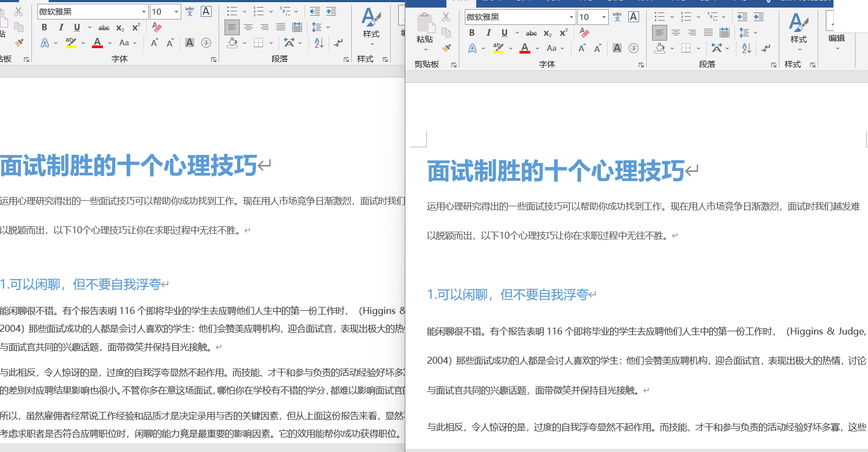Click the Sort icon in the left window

click(319, 43)
